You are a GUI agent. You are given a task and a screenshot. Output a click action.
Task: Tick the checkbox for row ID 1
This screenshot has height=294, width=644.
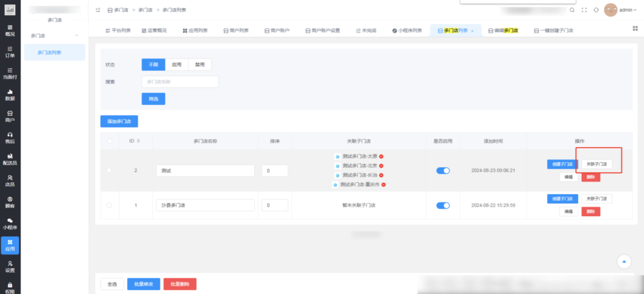click(x=109, y=205)
